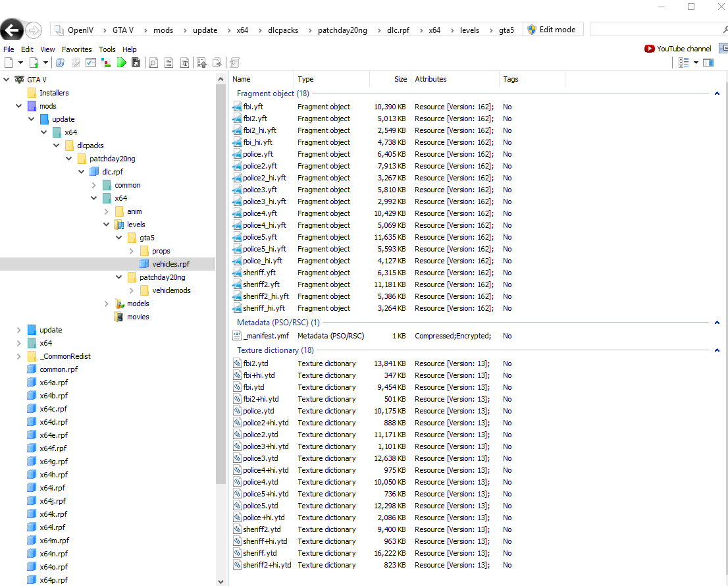The image size is (728, 586).
Task: Open dropdown arrow next to import page icon
Action: [x=45, y=63]
